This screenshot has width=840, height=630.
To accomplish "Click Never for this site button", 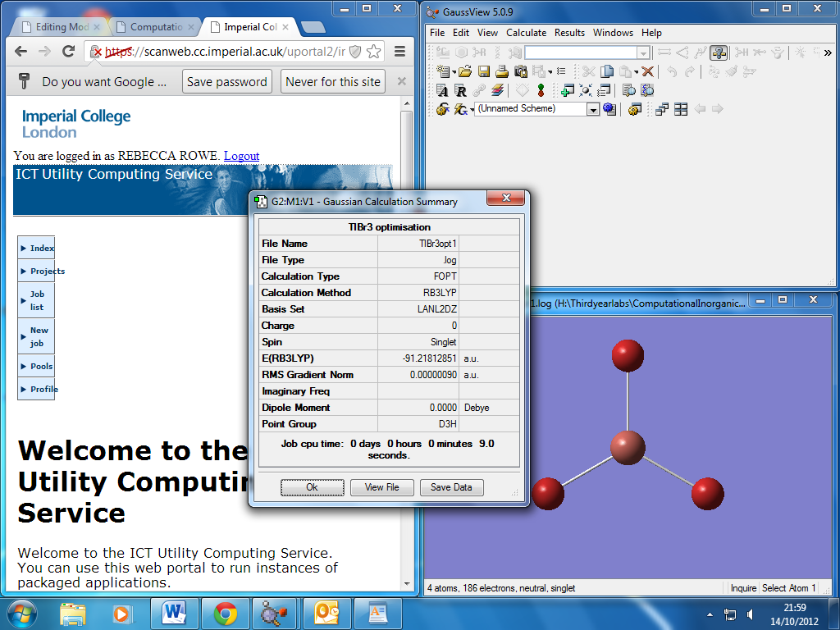I will [333, 81].
